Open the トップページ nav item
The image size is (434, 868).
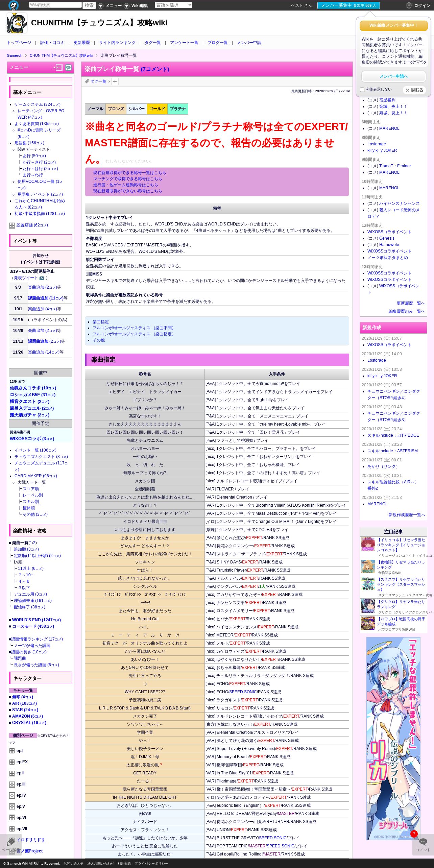[19, 43]
